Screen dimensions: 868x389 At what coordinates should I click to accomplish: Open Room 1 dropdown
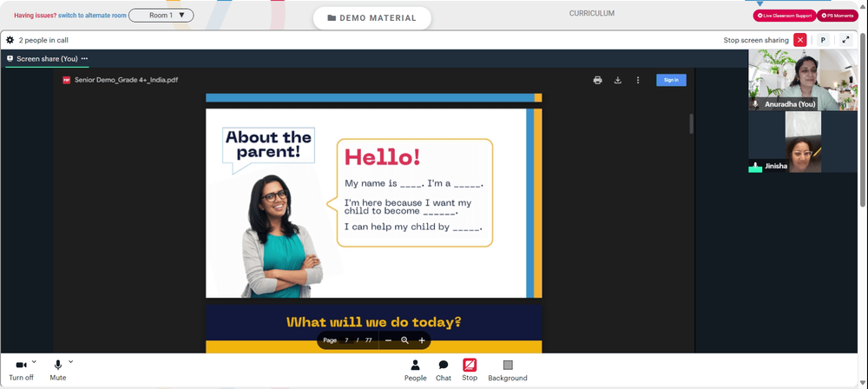tap(161, 16)
